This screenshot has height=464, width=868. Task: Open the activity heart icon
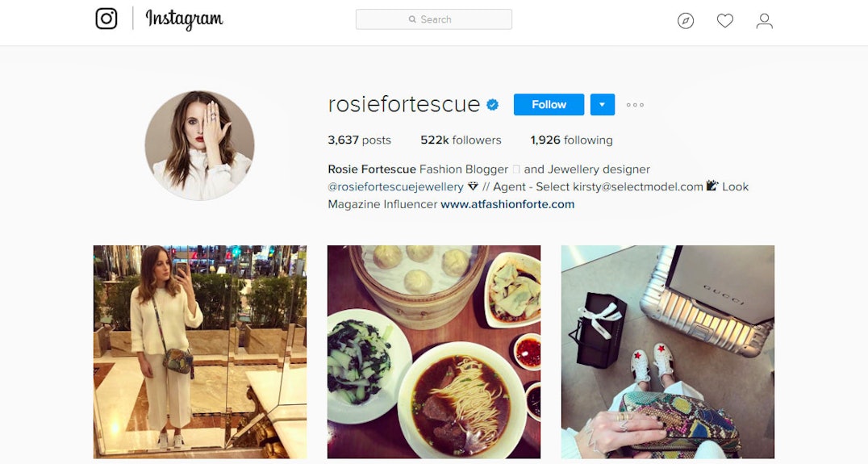pyautogui.click(x=724, y=21)
